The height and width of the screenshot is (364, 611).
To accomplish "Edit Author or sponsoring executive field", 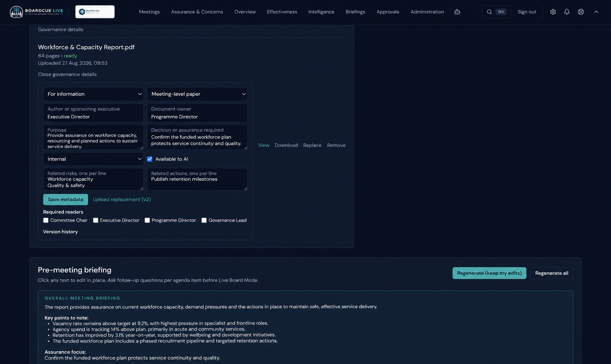I will click(93, 113).
